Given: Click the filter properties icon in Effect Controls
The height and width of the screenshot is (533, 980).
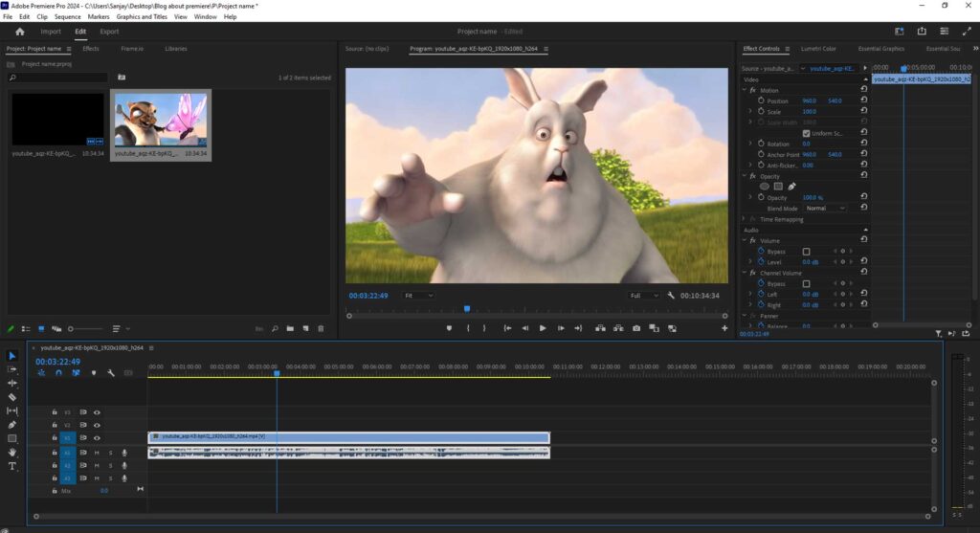Looking at the screenshot, I should [x=938, y=334].
